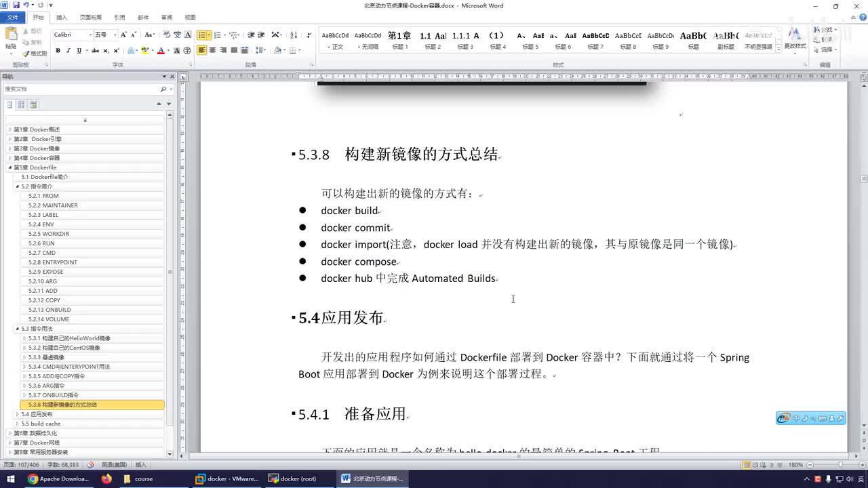Toggle italic formatting
The image size is (868, 488).
(x=68, y=50)
